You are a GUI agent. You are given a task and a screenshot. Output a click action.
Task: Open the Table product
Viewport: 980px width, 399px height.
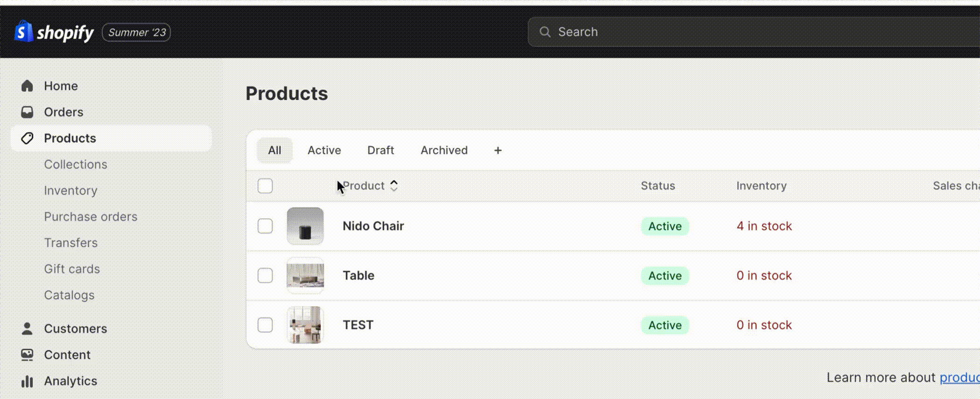click(x=358, y=275)
